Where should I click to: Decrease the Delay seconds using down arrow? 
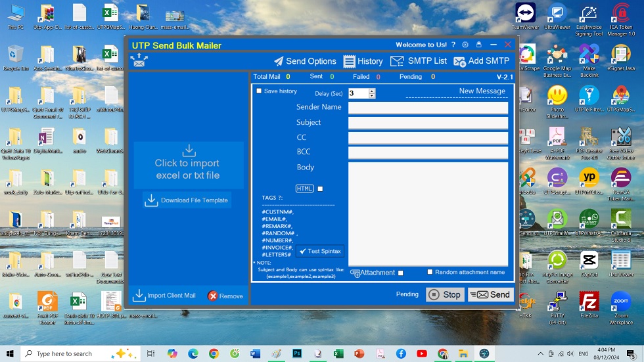[372, 96]
